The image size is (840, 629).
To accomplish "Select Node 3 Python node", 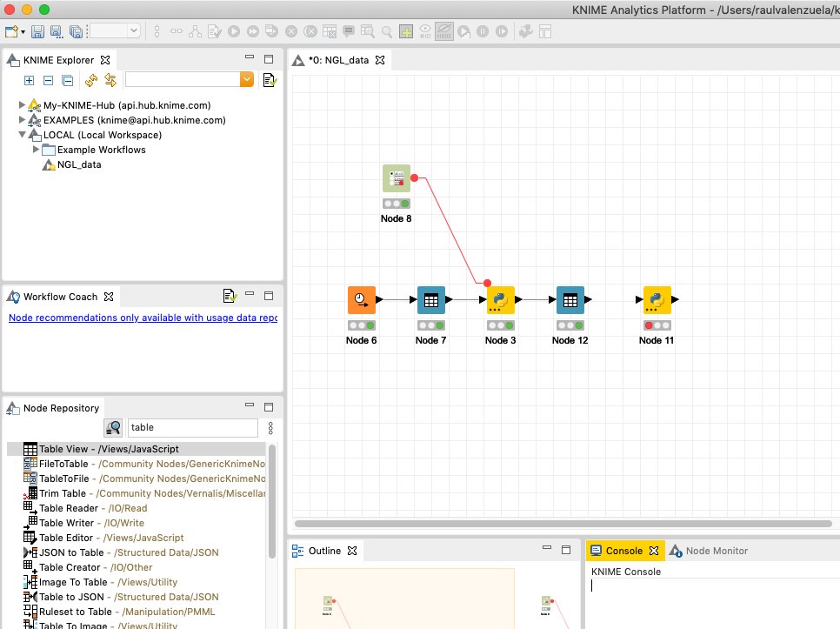I will [x=501, y=299].
